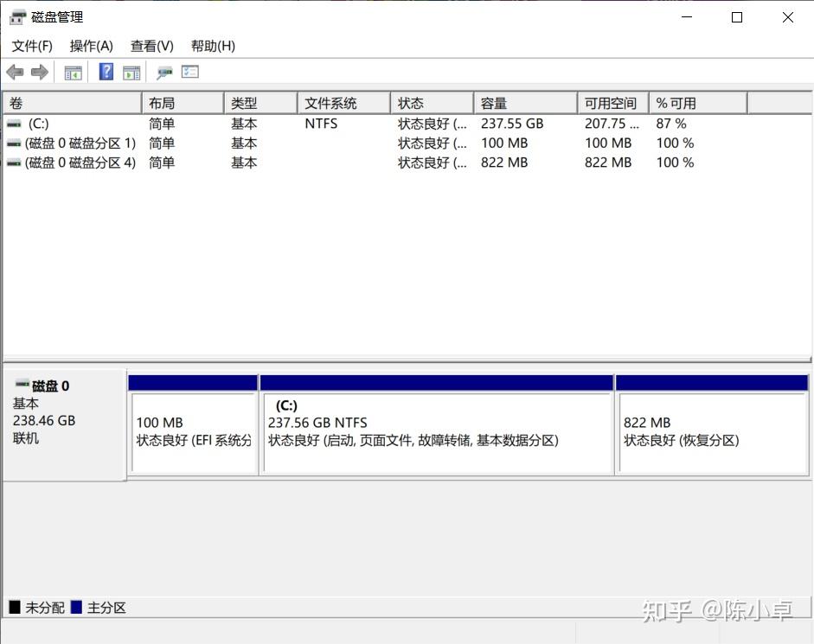Image resolution: width=814 pixels, height=644 pixels.
Task: Open Help using the question mark toolbar icon
Action: (x=106, y=72)
